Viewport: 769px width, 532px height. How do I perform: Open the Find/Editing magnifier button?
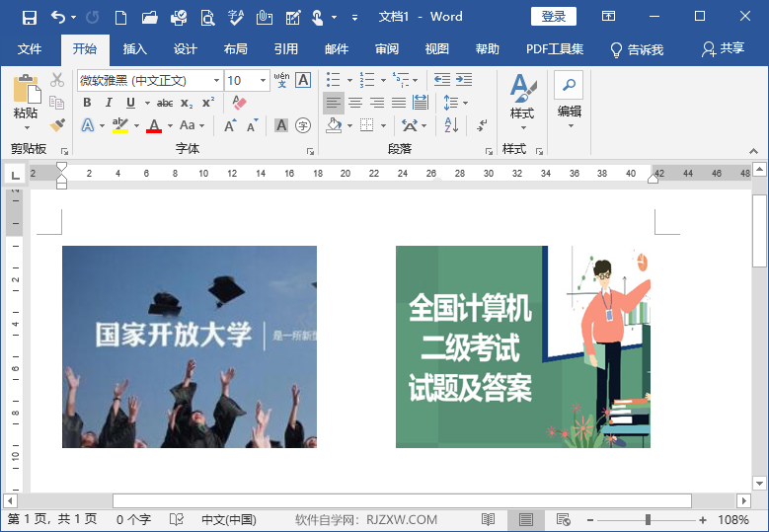tap(569, 85)
